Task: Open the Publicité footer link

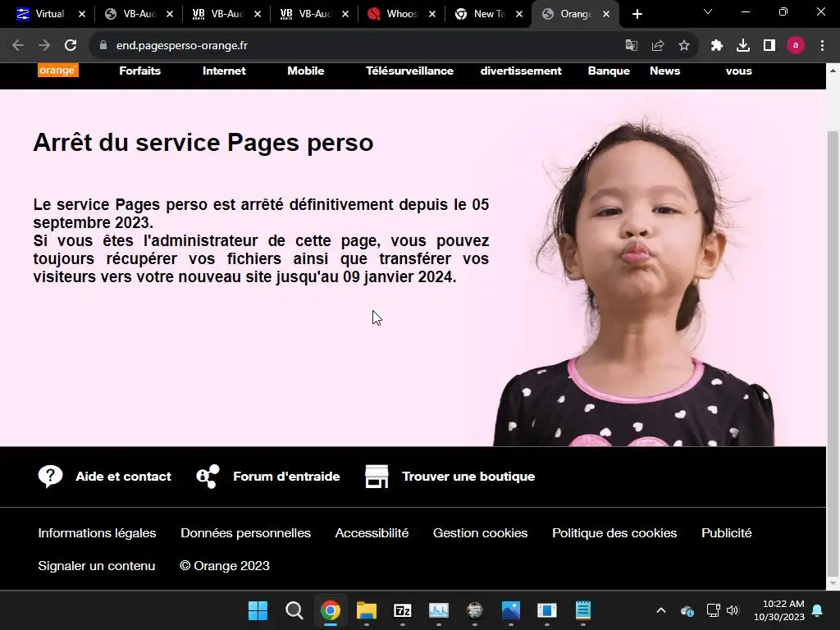Action: coord(727,533)
